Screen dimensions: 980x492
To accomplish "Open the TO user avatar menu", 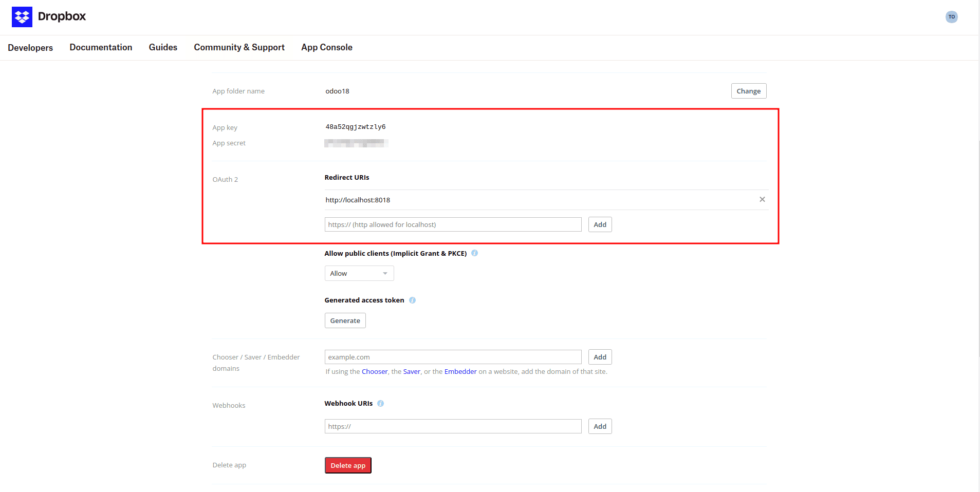I will 951,17.
